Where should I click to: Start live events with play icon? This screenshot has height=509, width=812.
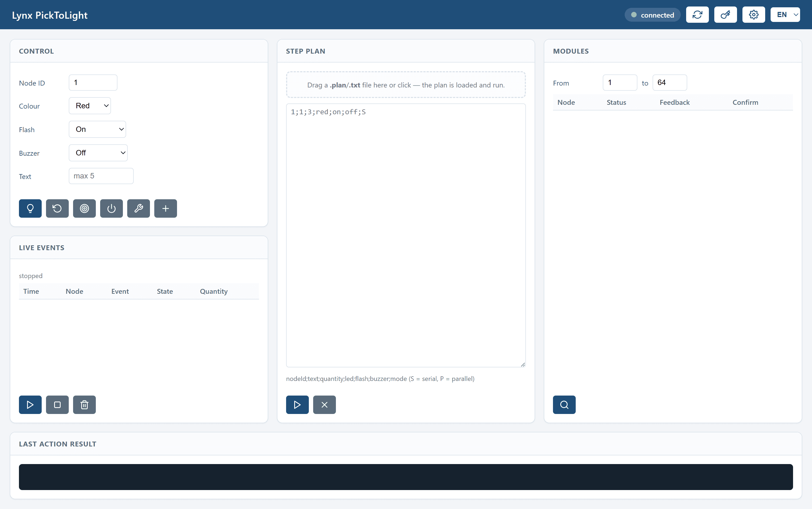point(30,405)
